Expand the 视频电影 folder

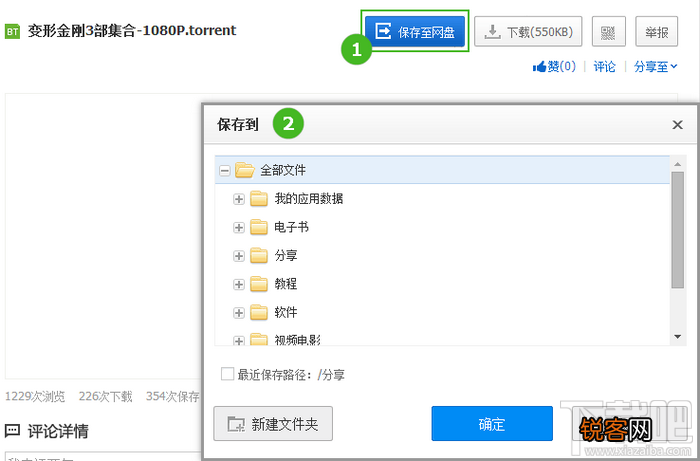click(x=239, y=341)
